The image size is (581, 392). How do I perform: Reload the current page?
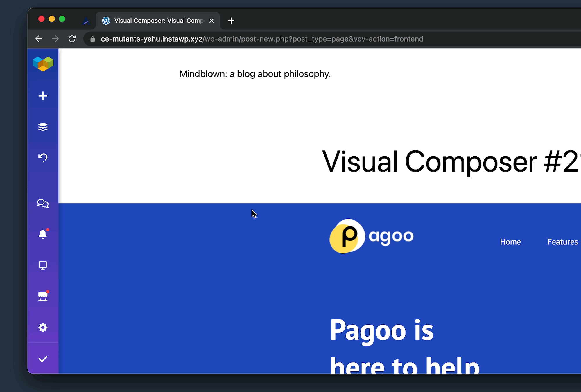click(x=72, y=39)
